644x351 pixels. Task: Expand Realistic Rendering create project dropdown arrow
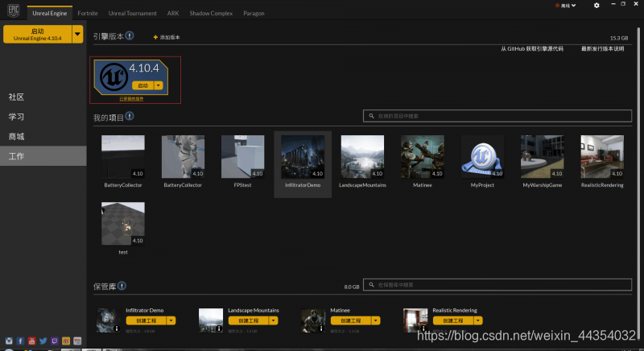click(x=478, y=320)
